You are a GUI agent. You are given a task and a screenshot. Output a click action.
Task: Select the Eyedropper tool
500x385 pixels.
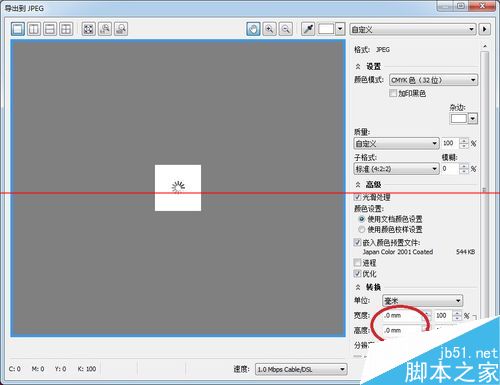coord(308,29)
